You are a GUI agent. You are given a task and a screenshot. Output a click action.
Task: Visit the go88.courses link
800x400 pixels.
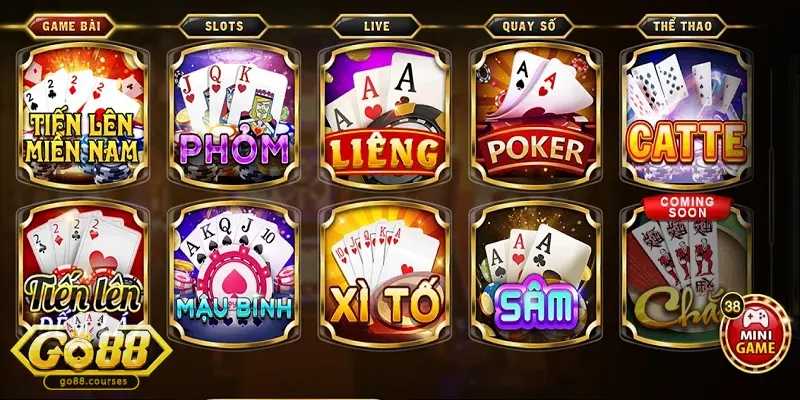pos(91,382)
